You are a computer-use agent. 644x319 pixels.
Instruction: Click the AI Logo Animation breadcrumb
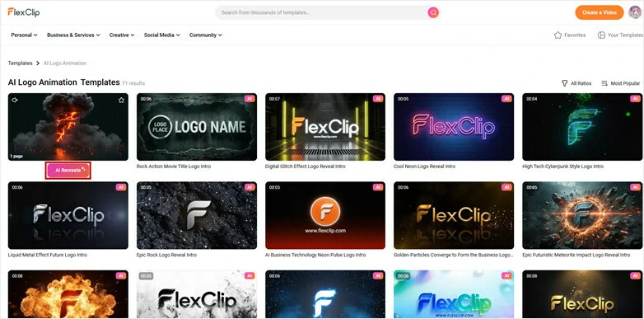[65, 63]
